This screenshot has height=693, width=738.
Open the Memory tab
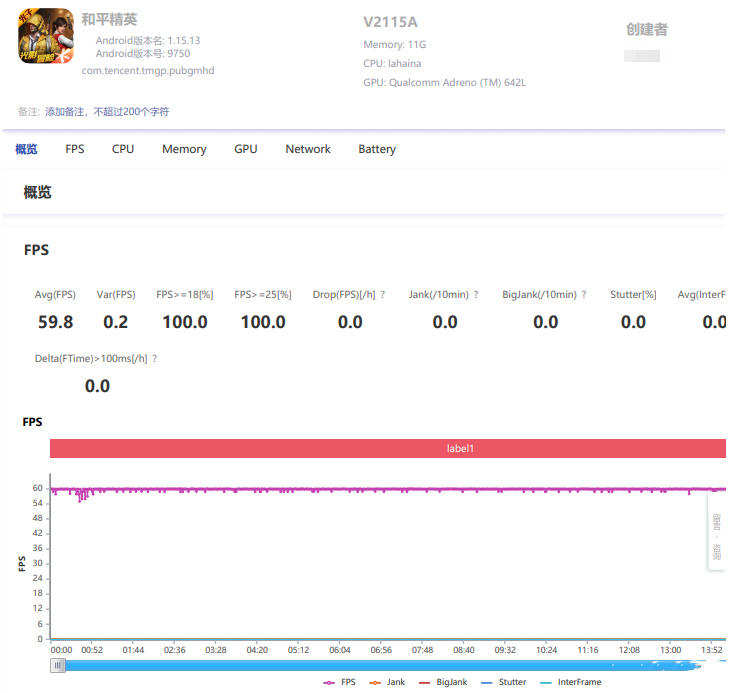[184, 149]
